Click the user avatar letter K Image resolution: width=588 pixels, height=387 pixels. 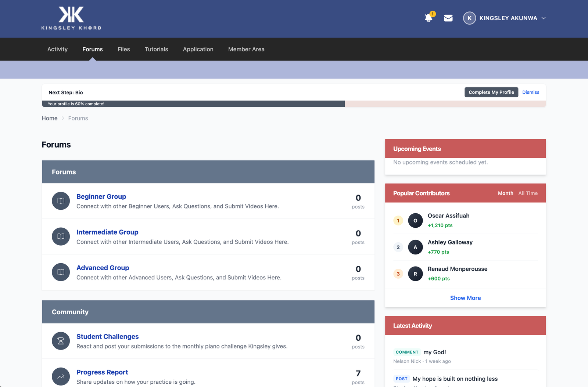469,18
